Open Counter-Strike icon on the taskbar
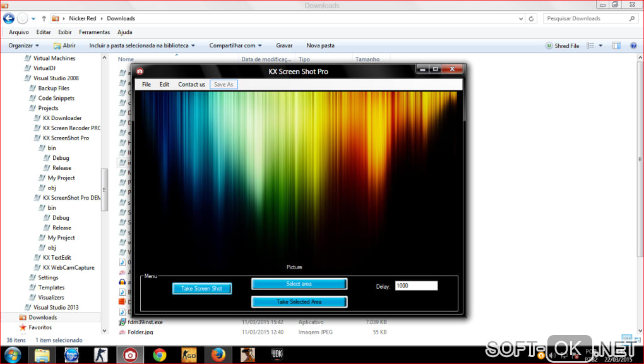The width and height of the screenshot is (644, 364). click(100, 355)
